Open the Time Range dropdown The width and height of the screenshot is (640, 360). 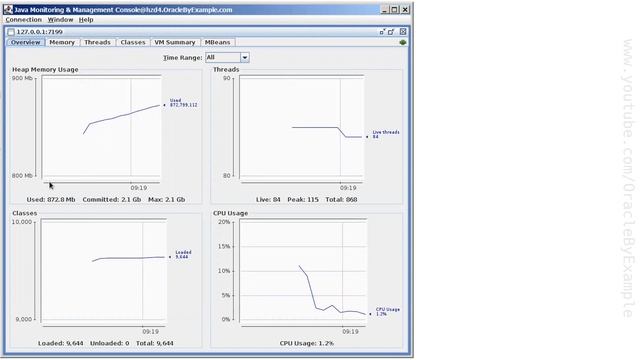click(227, 58)
